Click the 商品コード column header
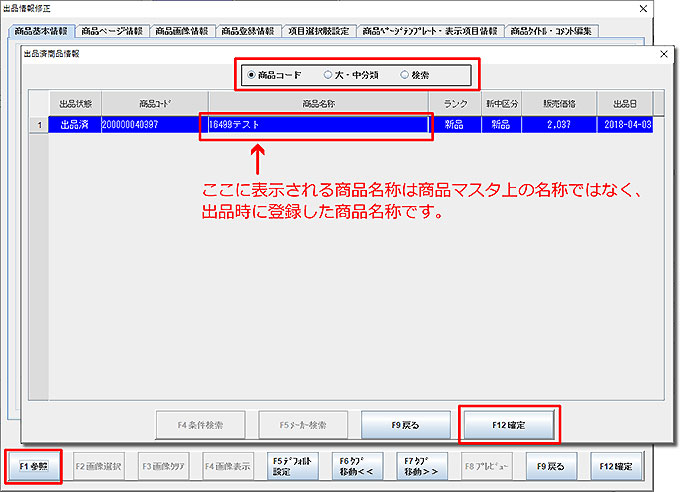The image size is (680, 492). point(155,104)
